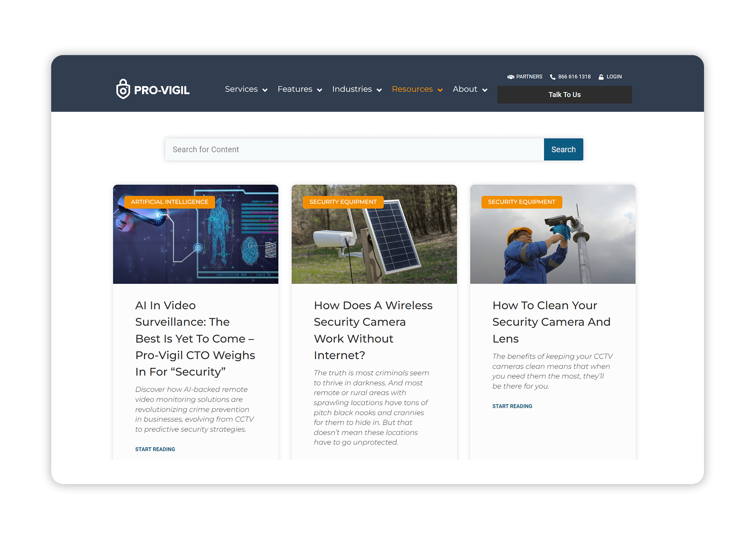
Task: Open the PARTNERS link
Action: coord(529,77)
